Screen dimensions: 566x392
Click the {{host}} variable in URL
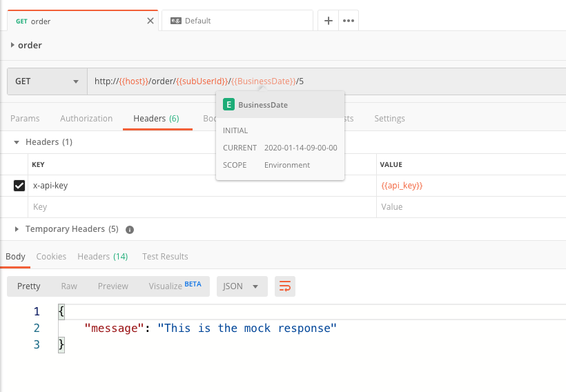[x=133, y=81]
